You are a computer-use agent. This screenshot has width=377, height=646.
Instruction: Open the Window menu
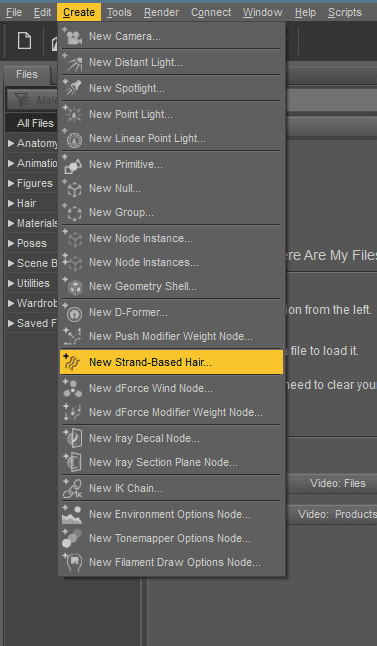[x=262, y=12]
